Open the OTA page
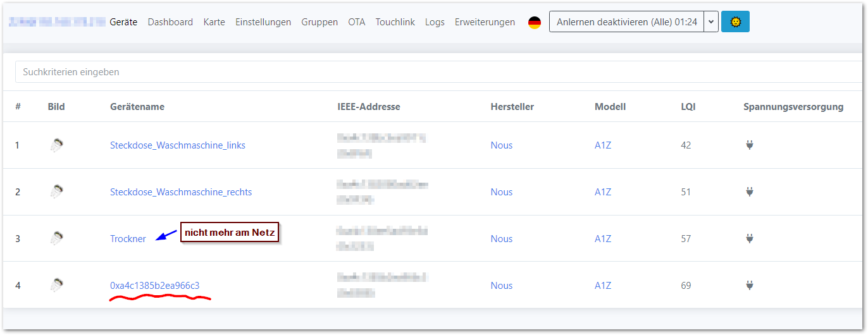Image resolution: width=868 pixels, height=335 pixels. pos(356,22)
